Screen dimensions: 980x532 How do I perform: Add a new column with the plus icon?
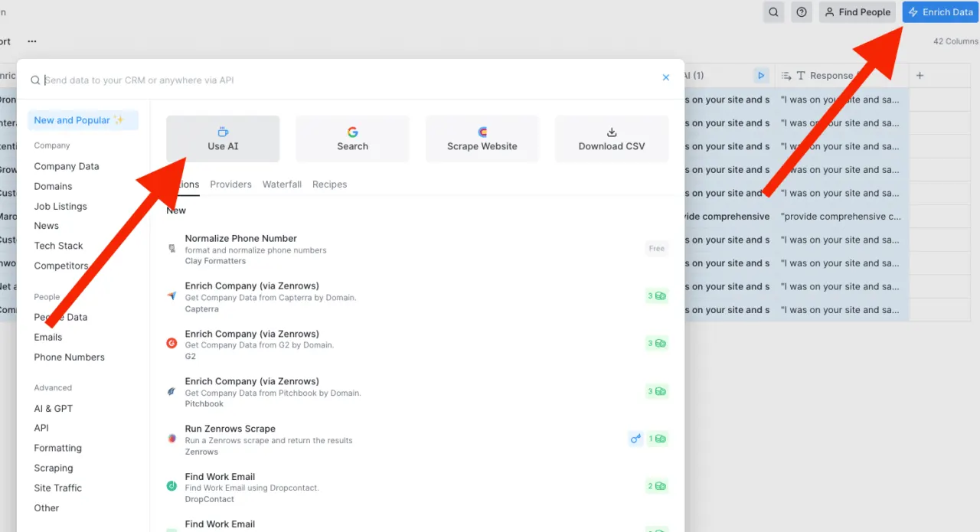pyautogui.click(x=920, y=75)
